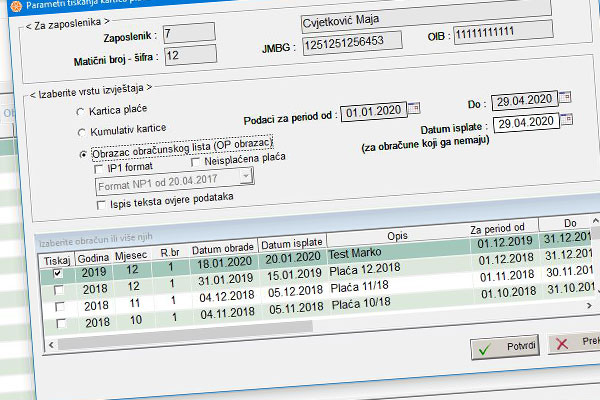Select the 'Kartica plaće' radio option

coord(81,112)
